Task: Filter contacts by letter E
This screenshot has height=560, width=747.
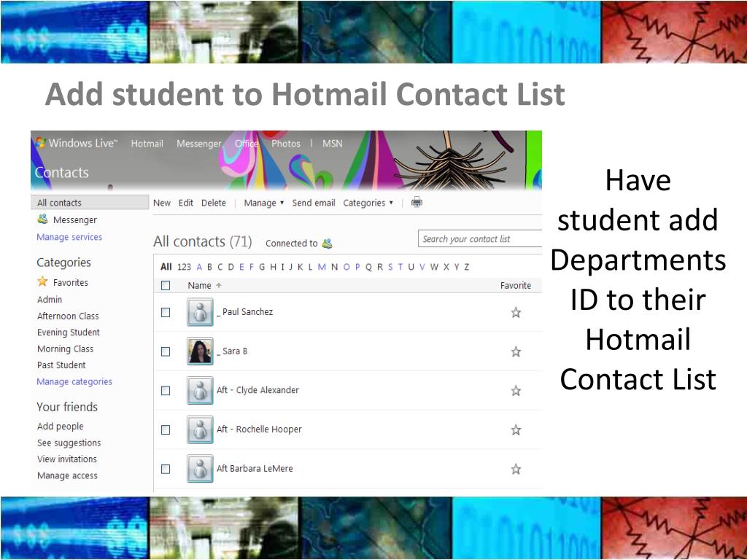Action: tap(241, 267)
